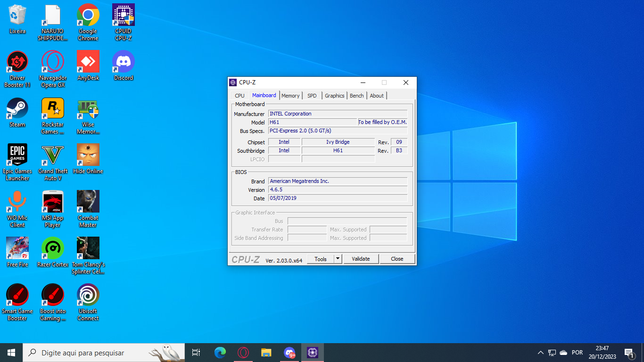Launch MSI App Player from the desktop

coord(53,209)
